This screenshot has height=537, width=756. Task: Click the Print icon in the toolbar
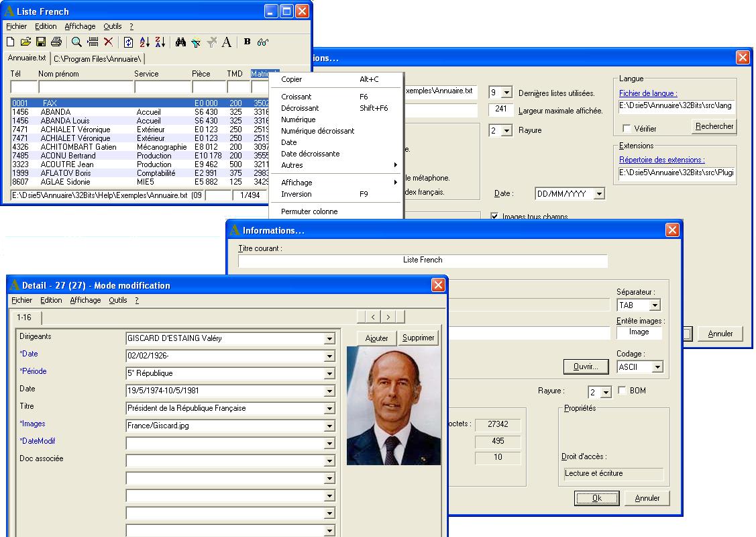[x=56, y=42]
